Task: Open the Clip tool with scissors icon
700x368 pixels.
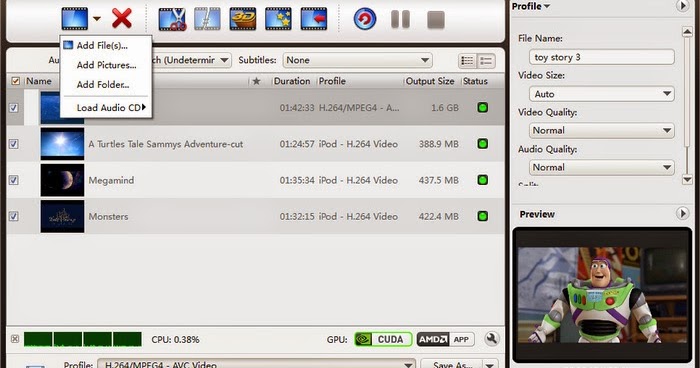Action: click(172, 19)
